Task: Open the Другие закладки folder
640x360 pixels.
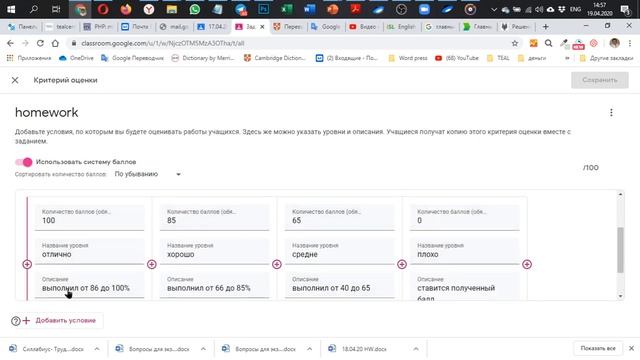Action: (606, 58)
